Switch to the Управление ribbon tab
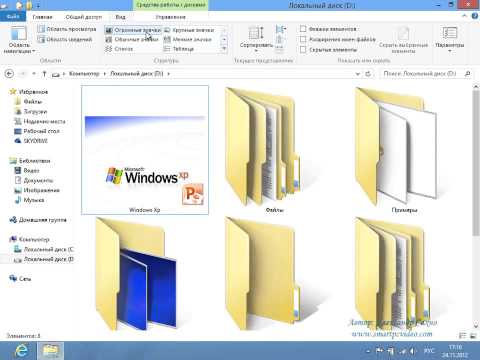This screenshot has height=360, width=480. 170,17
